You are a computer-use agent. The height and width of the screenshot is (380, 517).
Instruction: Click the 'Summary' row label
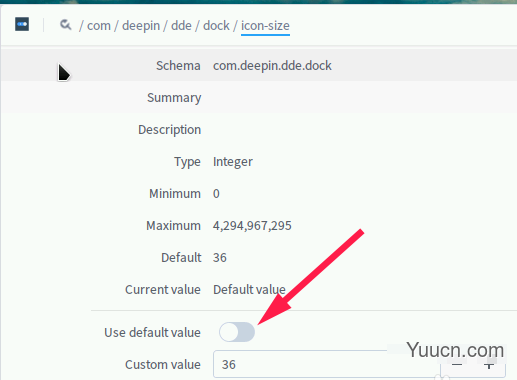tap(174, 98)
